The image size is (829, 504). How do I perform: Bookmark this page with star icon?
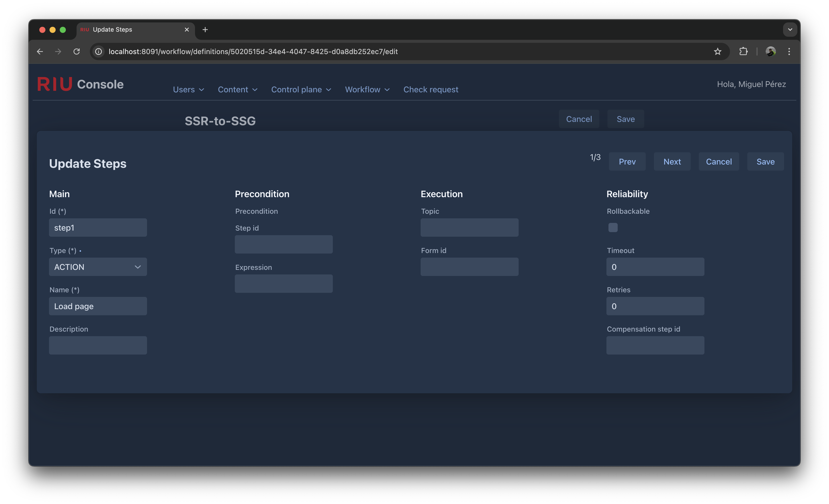point(717,52)
